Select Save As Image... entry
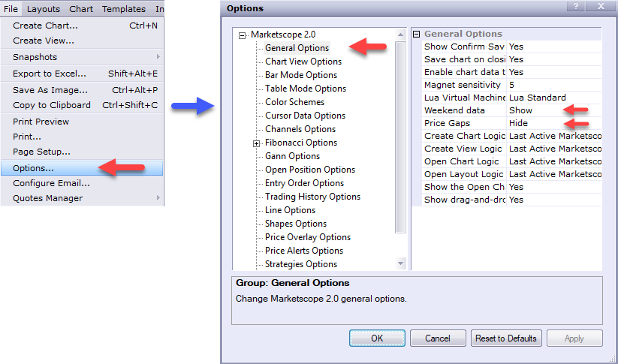The image size is (618, 364). 82,90
